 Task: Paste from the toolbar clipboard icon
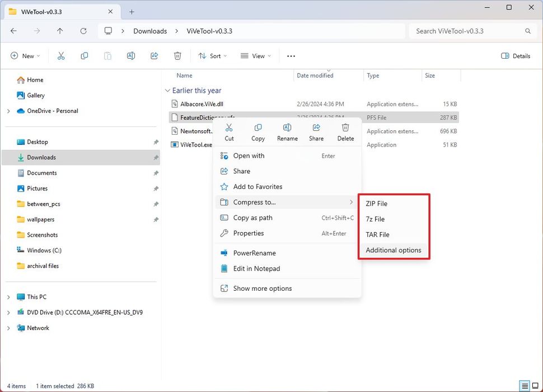(x=107, y=56)
